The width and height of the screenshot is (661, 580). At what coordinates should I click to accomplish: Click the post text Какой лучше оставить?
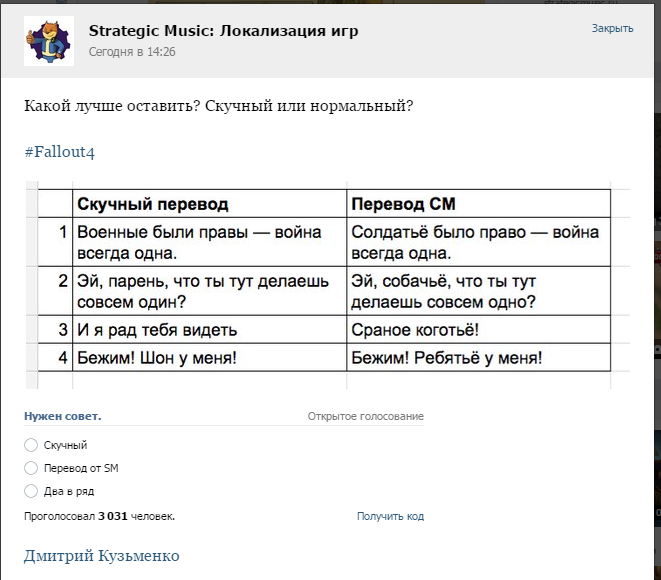112,106
